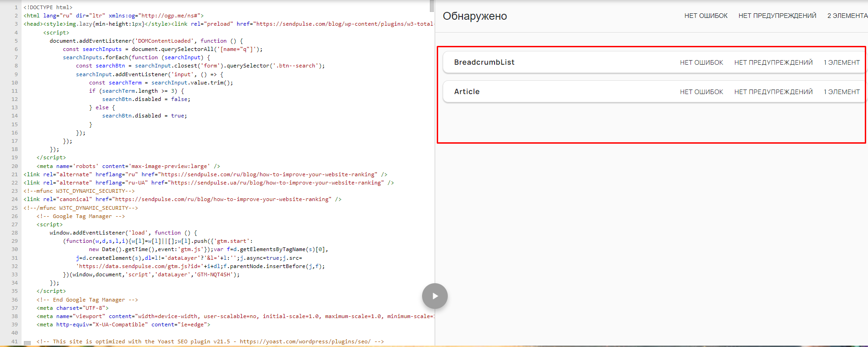868x347 pixels.
Task: Click the '<!DOCTYPE html>' code line
Action: 48,7
